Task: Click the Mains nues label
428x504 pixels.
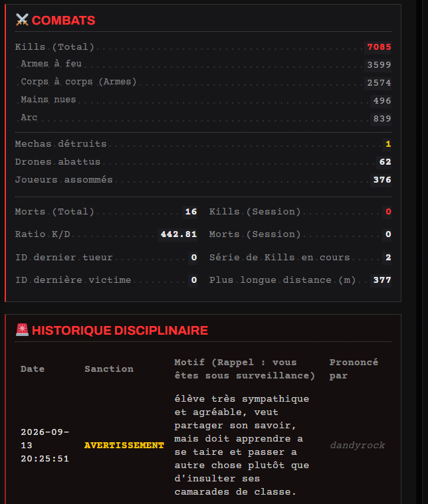Action: [x=49, y=100]
